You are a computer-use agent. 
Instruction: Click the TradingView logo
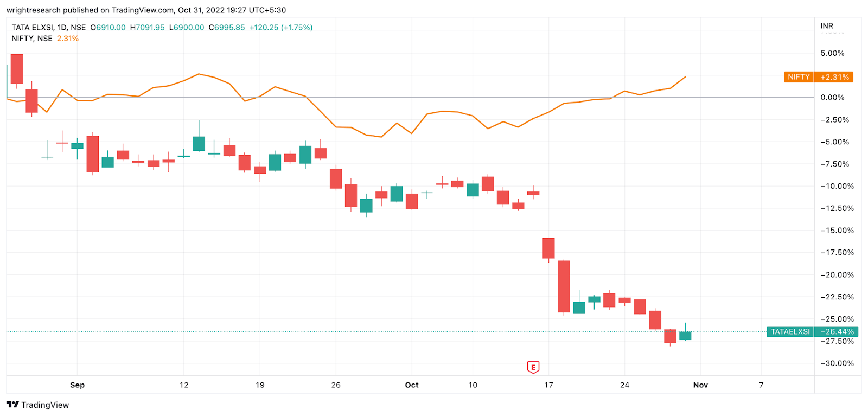click(x=37, y=405)
